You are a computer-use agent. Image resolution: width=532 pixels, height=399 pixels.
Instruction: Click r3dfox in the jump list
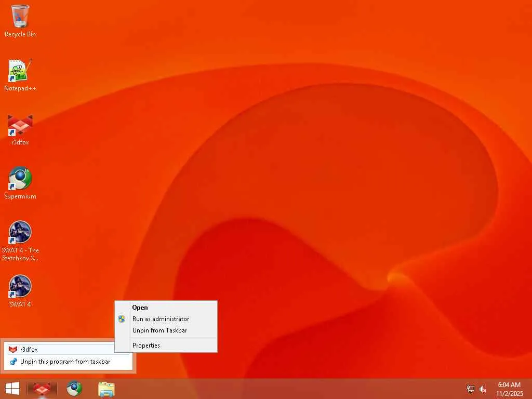(x=68, y=350)
